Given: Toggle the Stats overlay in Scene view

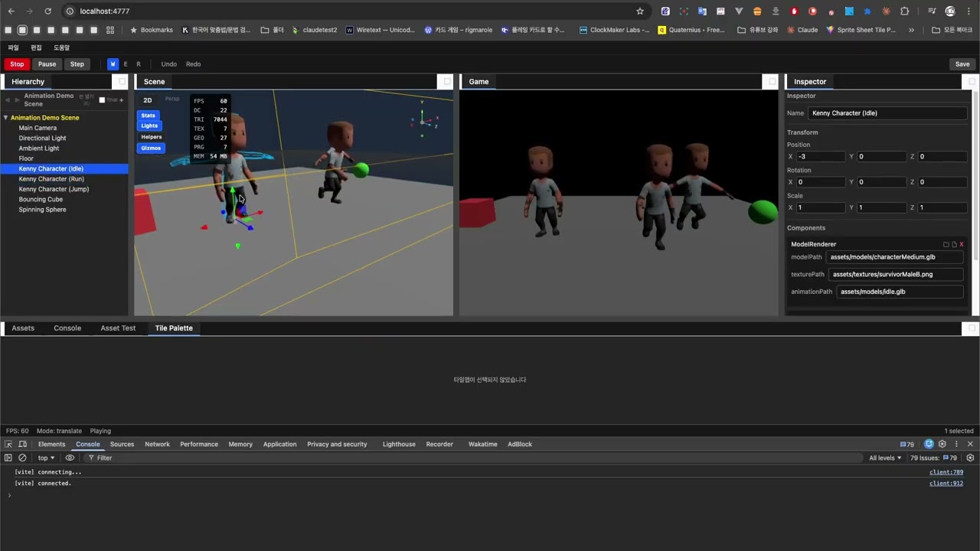Looking at the screenshot, I should pos(148,116).
